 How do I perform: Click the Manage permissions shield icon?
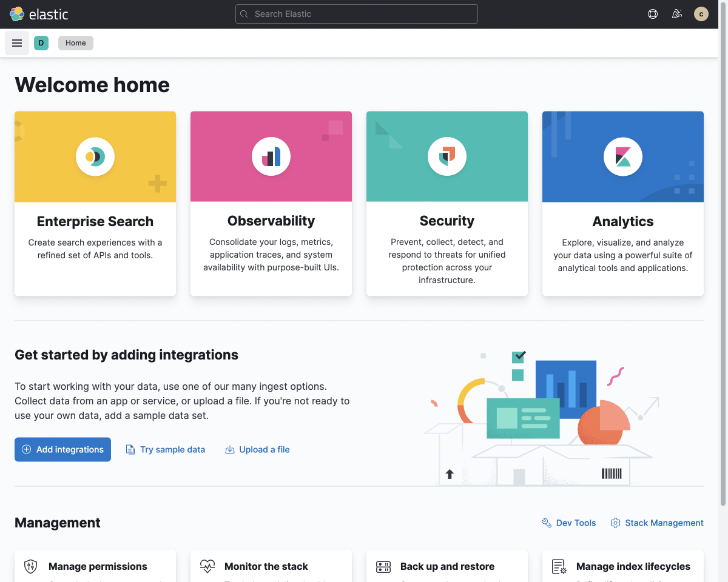coord(30,566)
